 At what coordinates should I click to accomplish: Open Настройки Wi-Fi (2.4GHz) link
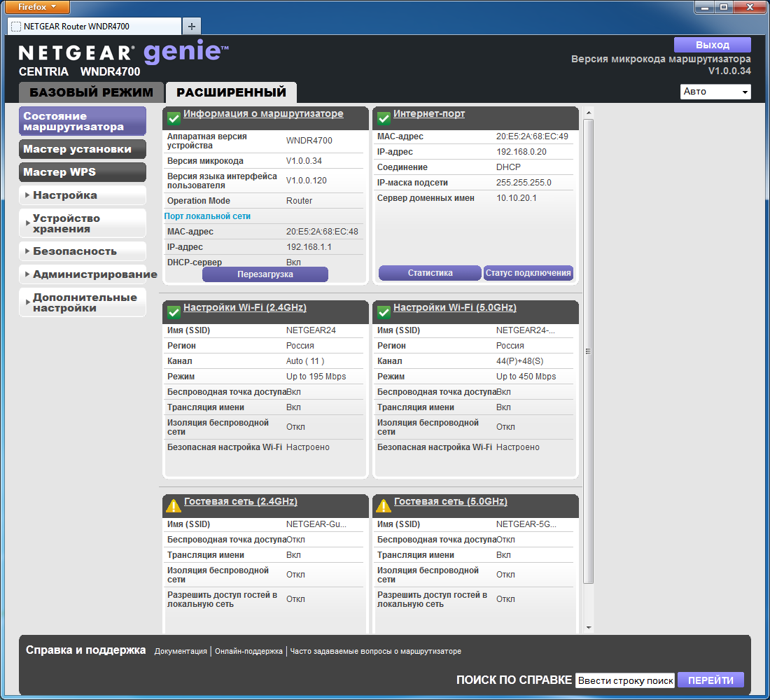tap(244, 307)
